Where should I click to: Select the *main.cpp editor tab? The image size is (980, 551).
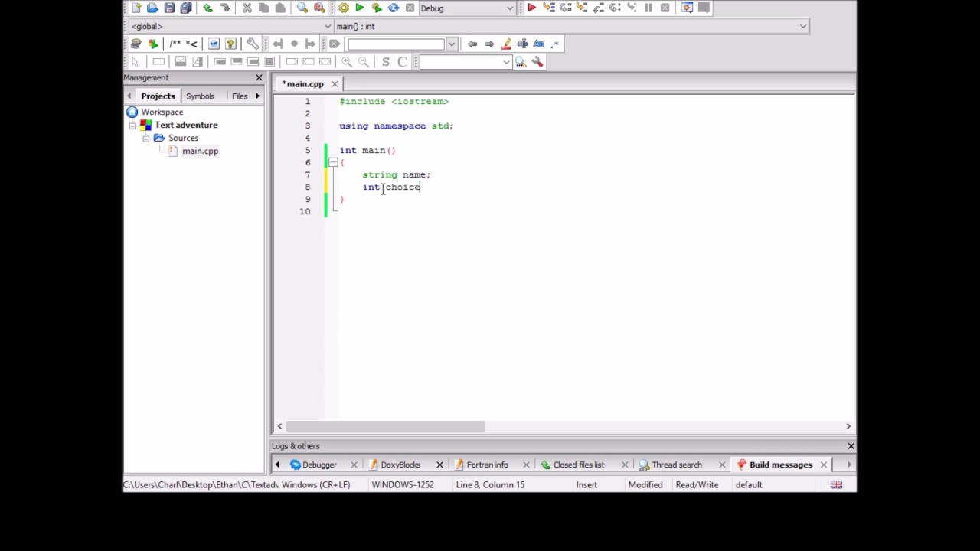(303, 83)
